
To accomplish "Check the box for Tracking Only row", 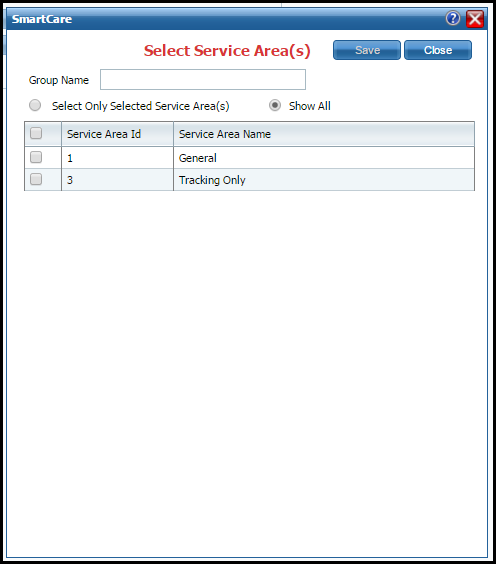I will tap(36, 179).
